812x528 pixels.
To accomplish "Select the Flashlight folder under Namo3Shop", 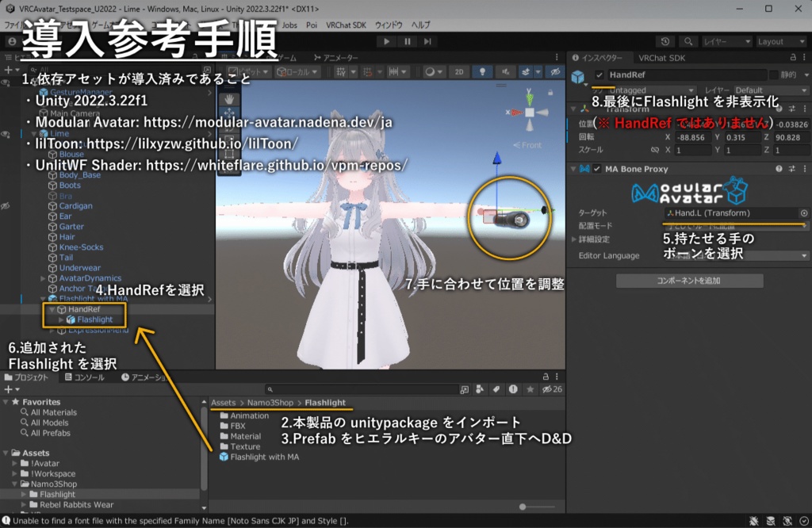I will (57, 494).
